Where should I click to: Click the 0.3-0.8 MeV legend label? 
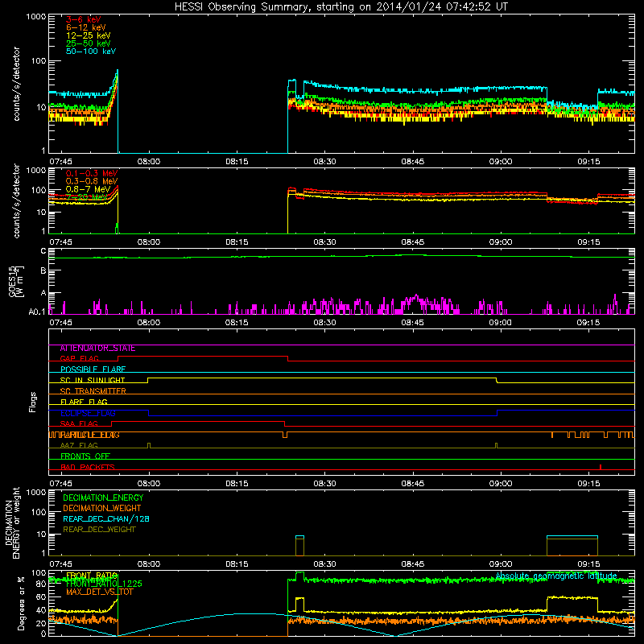coord(92,181)
